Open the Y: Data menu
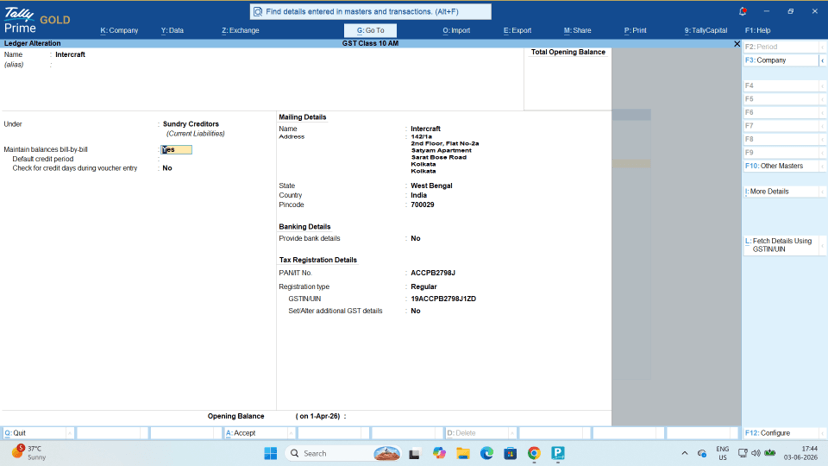828x466 pixels. [x=172, y=31]
